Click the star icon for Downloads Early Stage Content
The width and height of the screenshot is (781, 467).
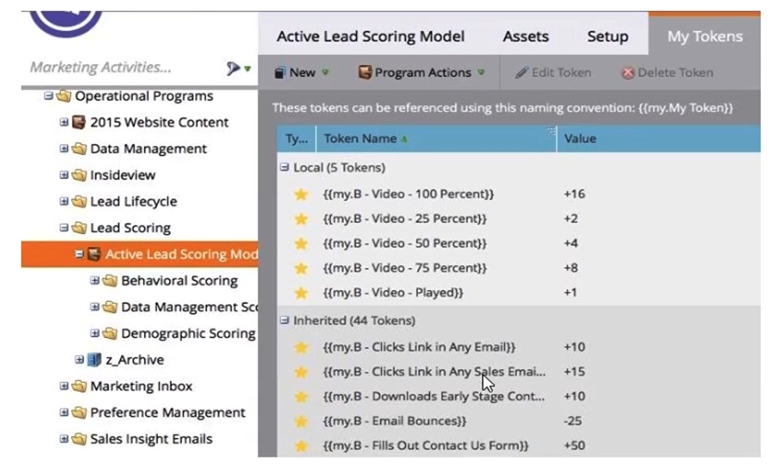click(301, 396)
